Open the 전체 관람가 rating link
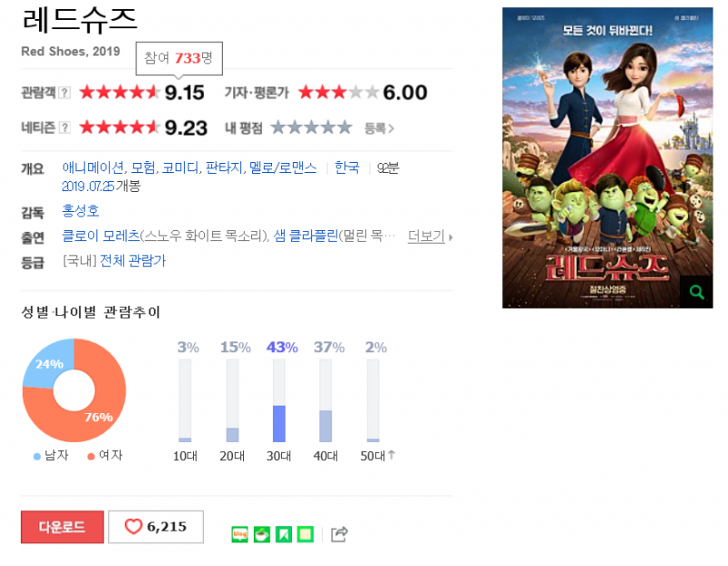This screenshot has height=566, width=728. point(133,261)
